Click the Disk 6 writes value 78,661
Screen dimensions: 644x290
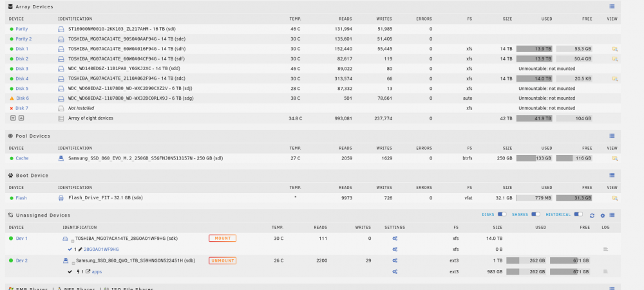[384, 98]
